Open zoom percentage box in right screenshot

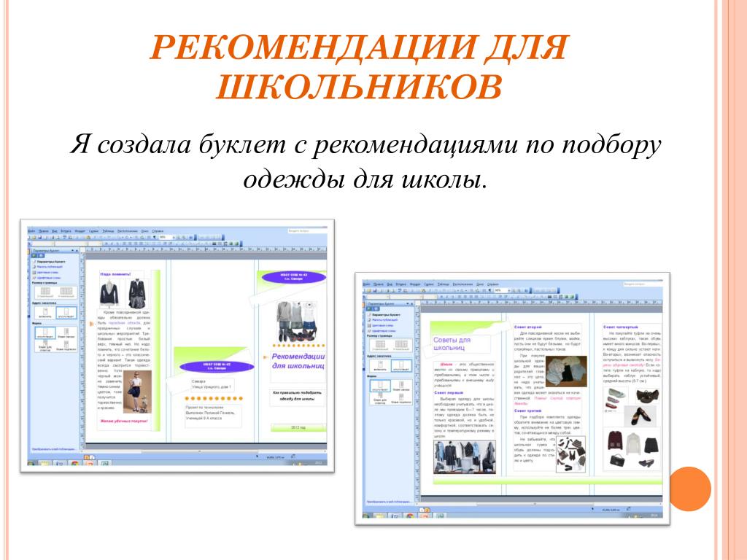point(502,290)
